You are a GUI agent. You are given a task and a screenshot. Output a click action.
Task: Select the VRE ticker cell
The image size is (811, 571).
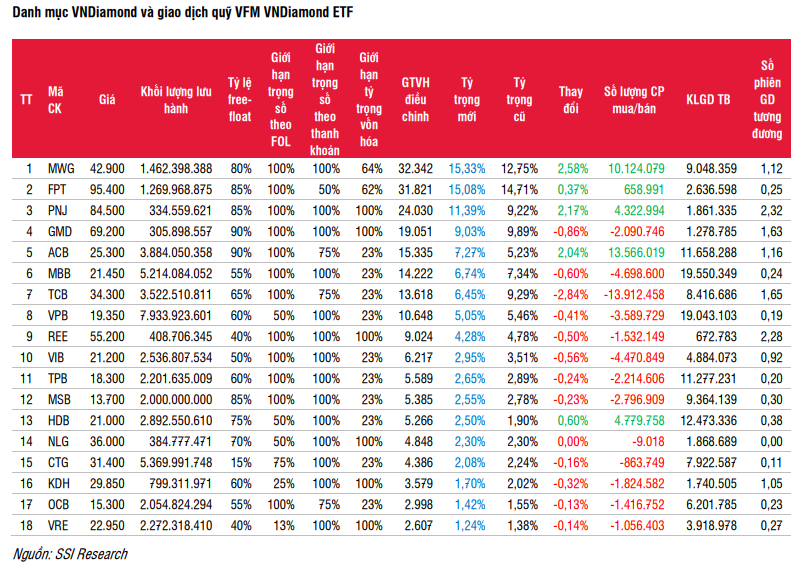58,525
